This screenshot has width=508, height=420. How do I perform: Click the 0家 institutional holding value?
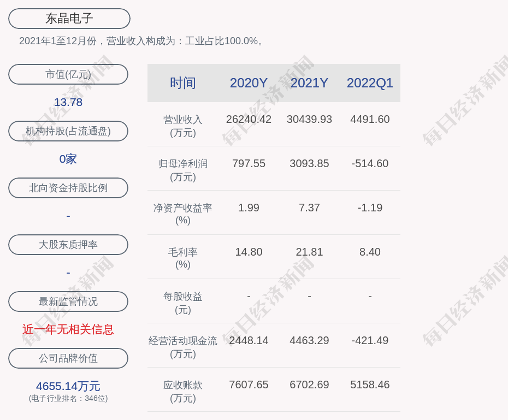[x=68, y=159]
